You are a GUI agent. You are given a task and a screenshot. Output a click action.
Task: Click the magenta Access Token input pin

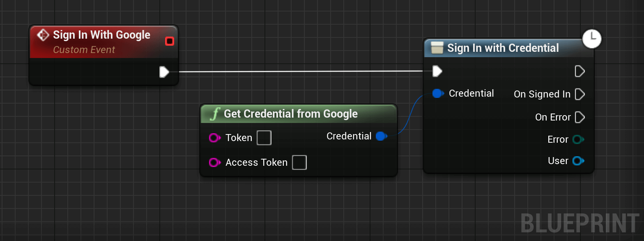click(x=215, y=162)
